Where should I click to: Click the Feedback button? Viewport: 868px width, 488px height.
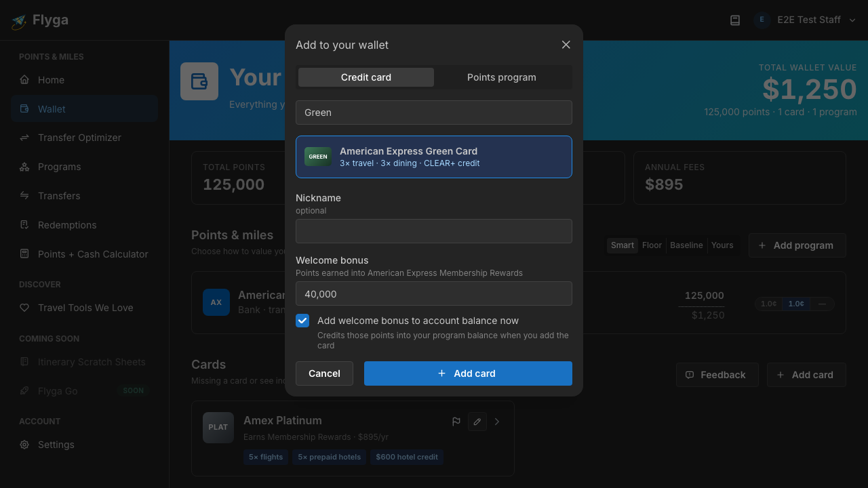(717, 375)
